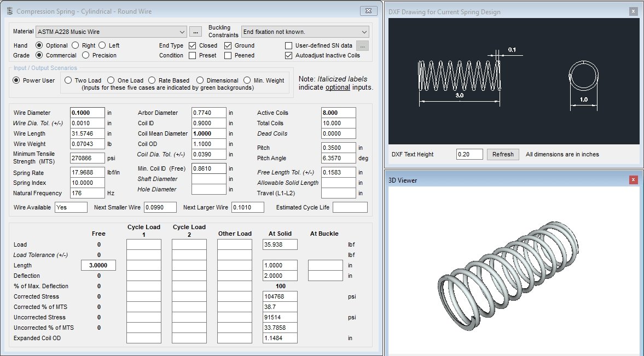Viewport: 644px width, 356px height.
Task: Uncheck Autoadjust Inactive Coils
Action: click(x=289, y=56)
